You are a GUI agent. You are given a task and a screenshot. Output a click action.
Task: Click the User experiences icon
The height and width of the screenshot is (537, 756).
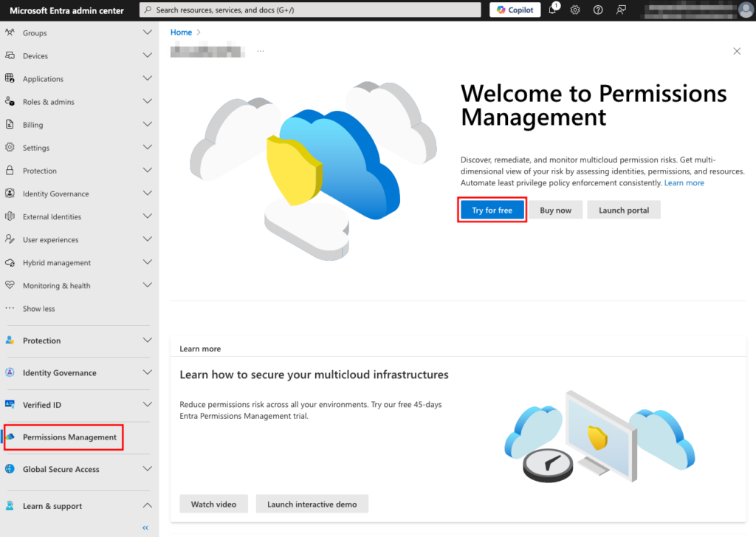[x=10, y=239]
